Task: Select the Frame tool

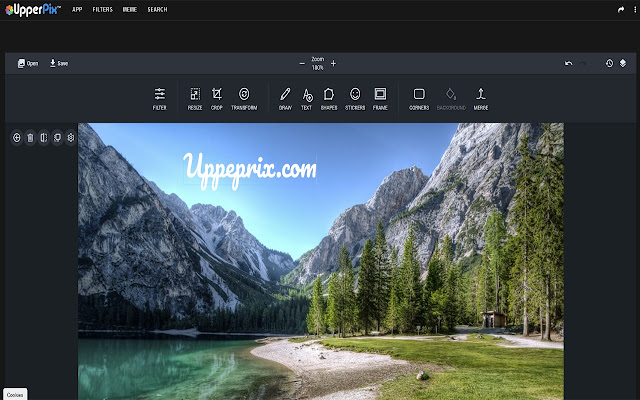Action: click(380, 99)
